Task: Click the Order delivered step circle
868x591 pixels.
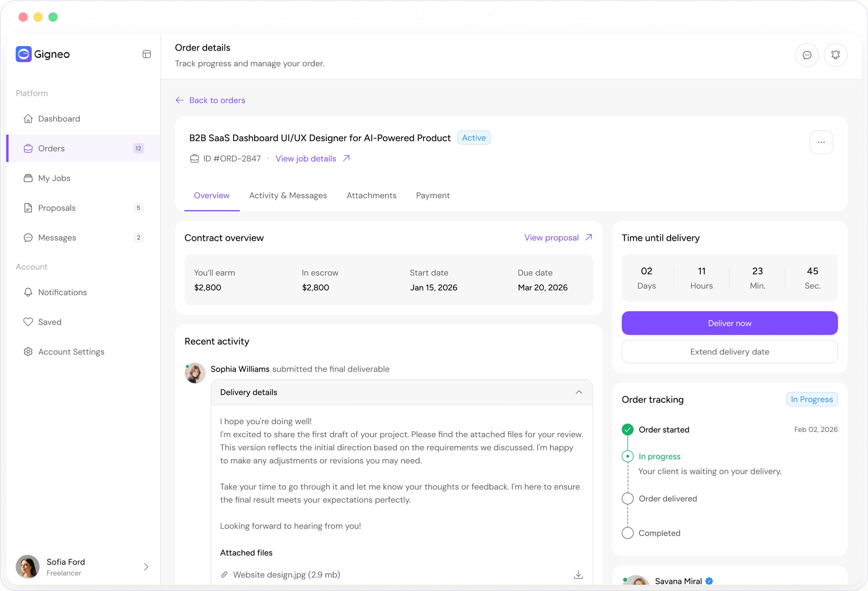Action: [x=628, y=499]
